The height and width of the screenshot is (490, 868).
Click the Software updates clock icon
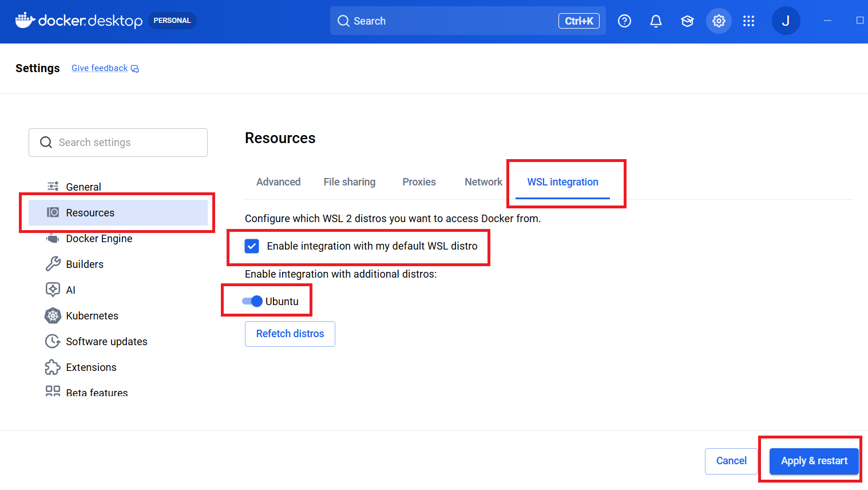[53, 341]
